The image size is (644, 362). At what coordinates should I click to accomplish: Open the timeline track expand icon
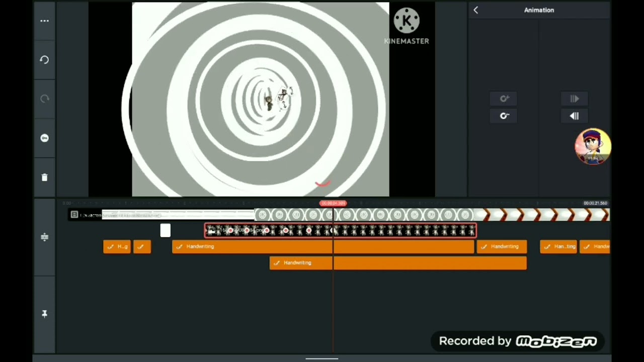click(x=44, y=237)
